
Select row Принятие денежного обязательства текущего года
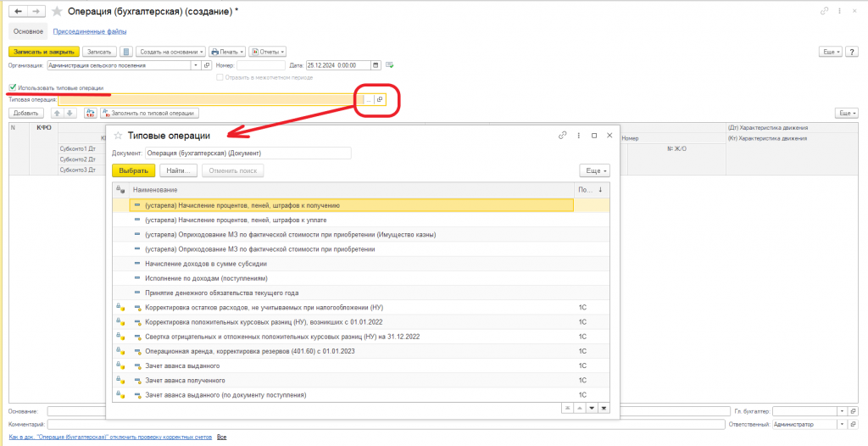(x=360, y=293)
